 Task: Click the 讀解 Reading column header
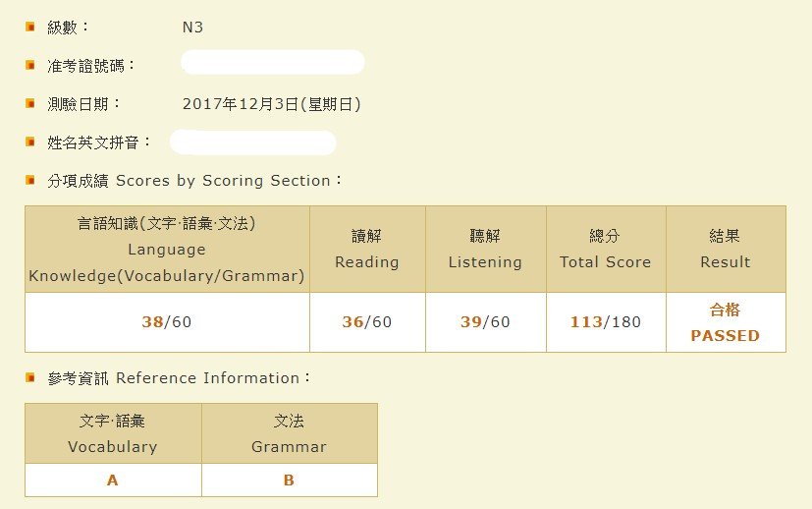pyautogui.click(x=367, y=250)
